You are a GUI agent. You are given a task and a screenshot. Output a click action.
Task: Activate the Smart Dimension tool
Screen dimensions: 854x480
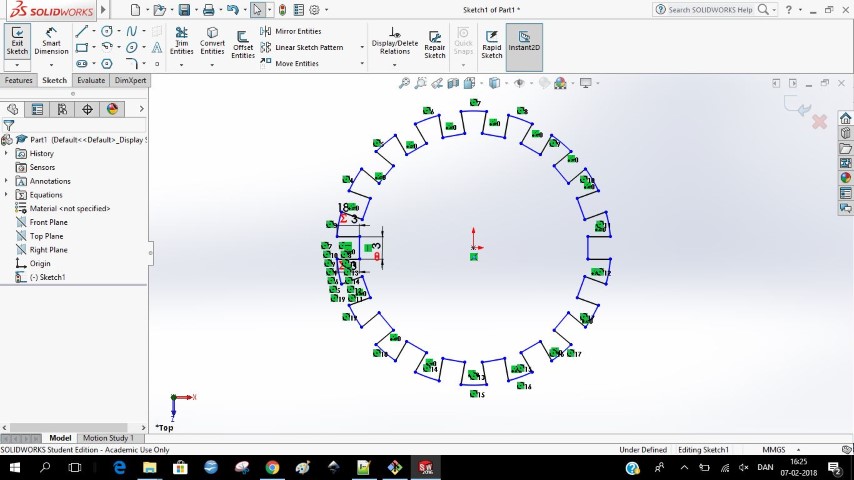pos(51,41)
